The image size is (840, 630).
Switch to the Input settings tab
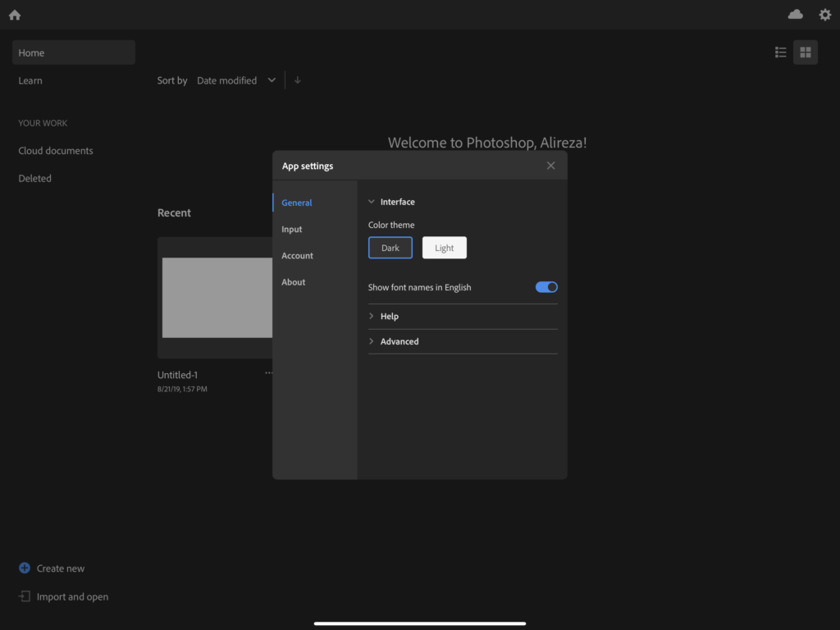point(291,229)
